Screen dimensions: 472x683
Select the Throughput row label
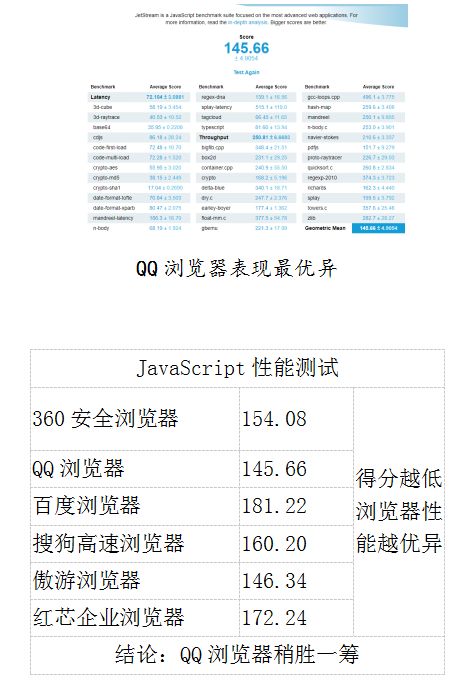(213, 137)
